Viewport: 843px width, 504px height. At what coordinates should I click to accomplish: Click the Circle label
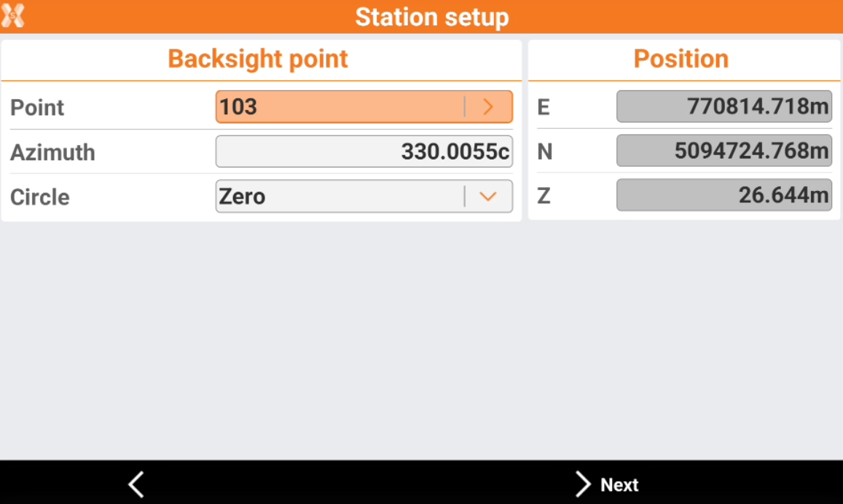point(40,197)
